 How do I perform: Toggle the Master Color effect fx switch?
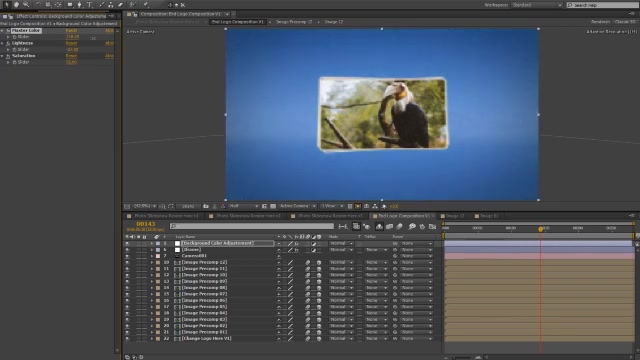tap(8, 31)
